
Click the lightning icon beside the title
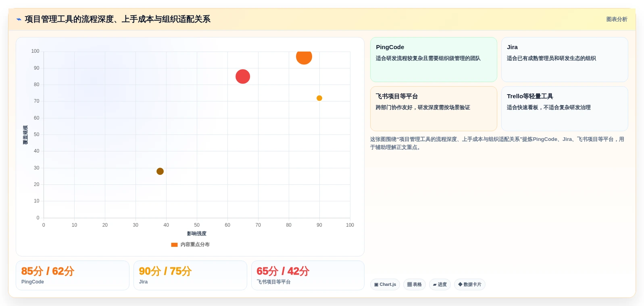pyautogui.click(x=19, y=19)
